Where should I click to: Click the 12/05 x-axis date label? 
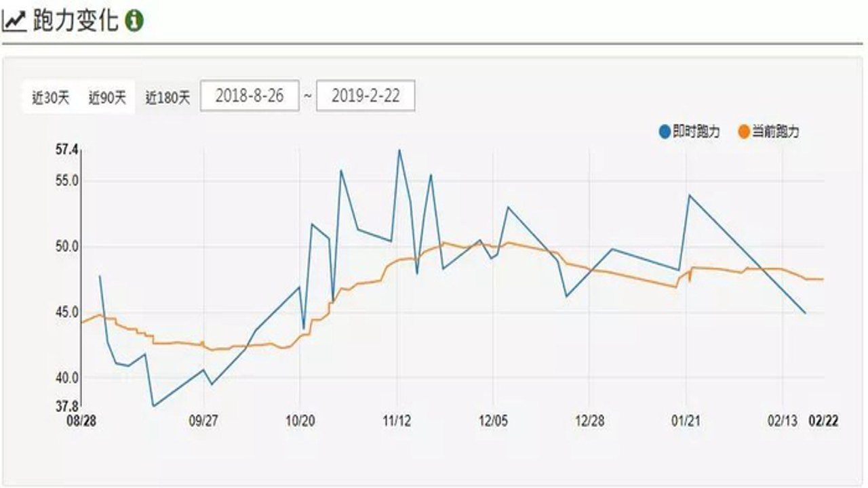click(494, 421)
